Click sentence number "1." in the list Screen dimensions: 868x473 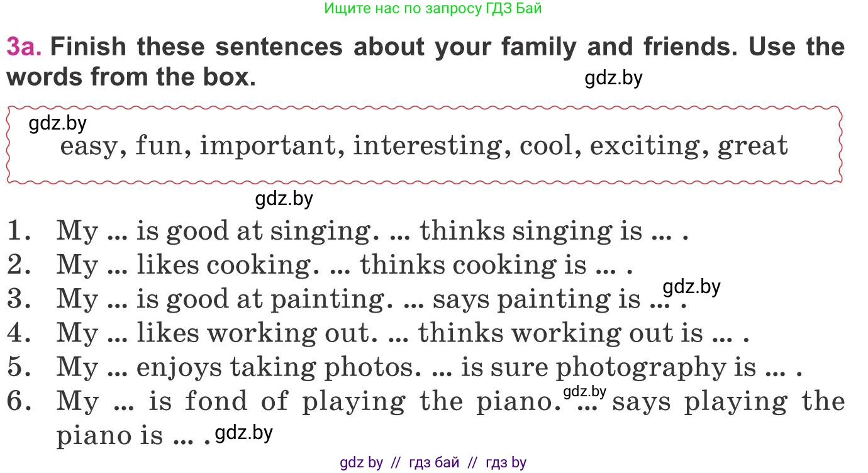click(20, 231)
